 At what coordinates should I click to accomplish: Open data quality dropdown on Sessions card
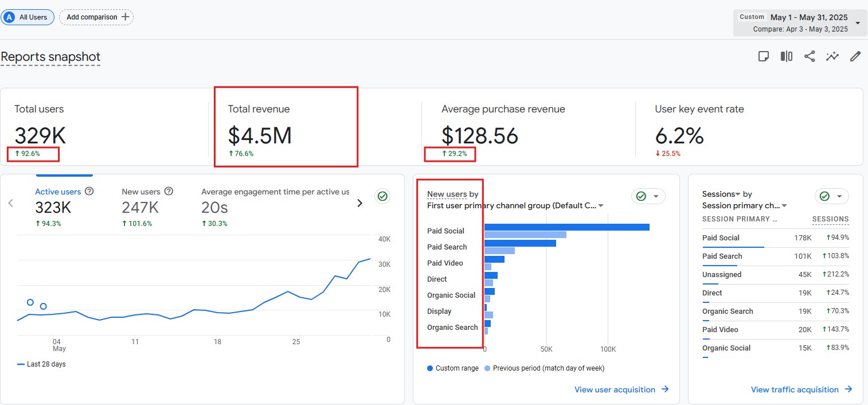pyautogui.click(x=832, y=196)
